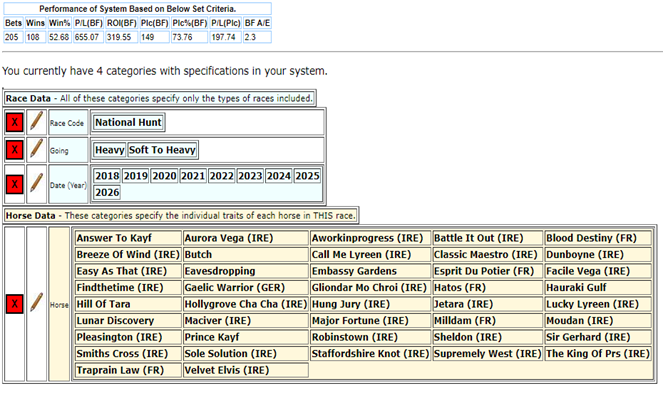663x398 pixels.
Task: Delete the Date (Year) category with red X
Action: [x=14, y=184]
